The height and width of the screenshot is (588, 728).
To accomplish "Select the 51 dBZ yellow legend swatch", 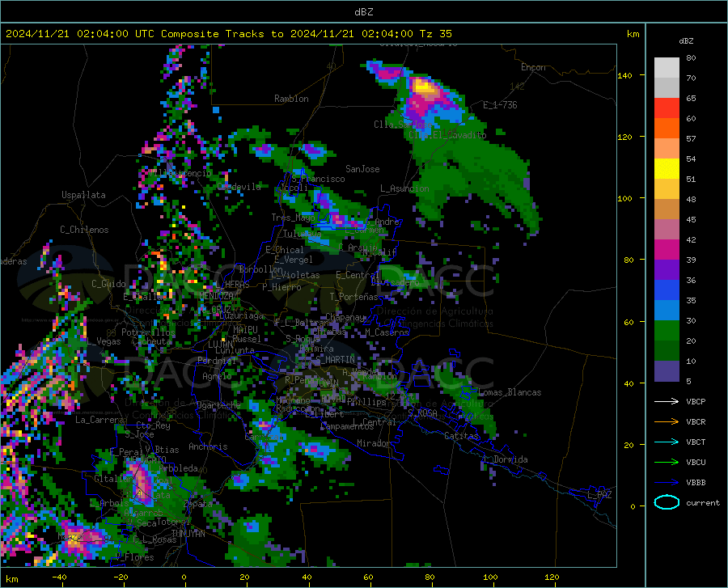I will (x=667, y=168).
